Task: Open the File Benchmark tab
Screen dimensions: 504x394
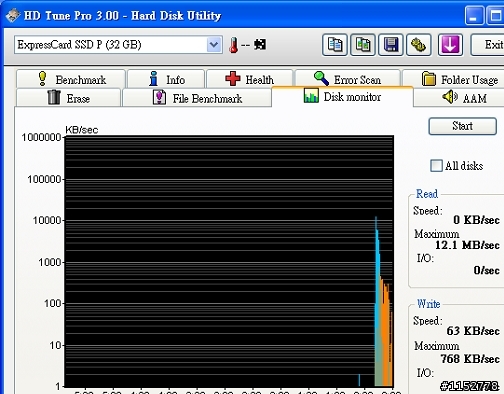Action: pos(197,98)
